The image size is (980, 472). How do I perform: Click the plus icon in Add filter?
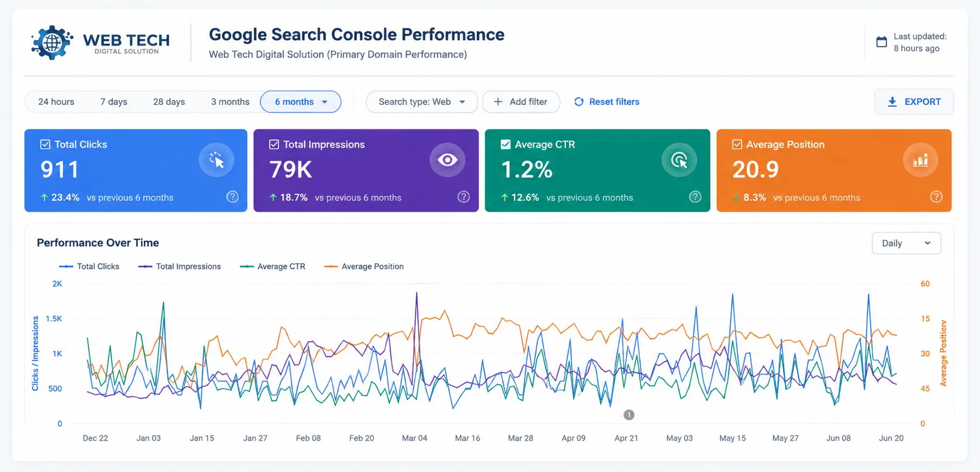tap(498, 101)
